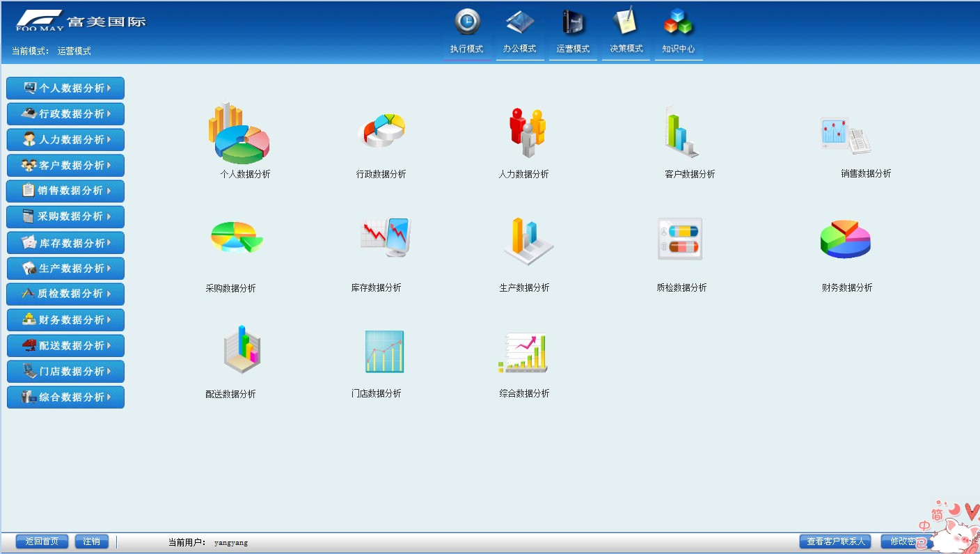Screen dimensions: 980x554
Task: Click the 库存数据分析 monitor chart icon
Action: click(x=385, y=237)
